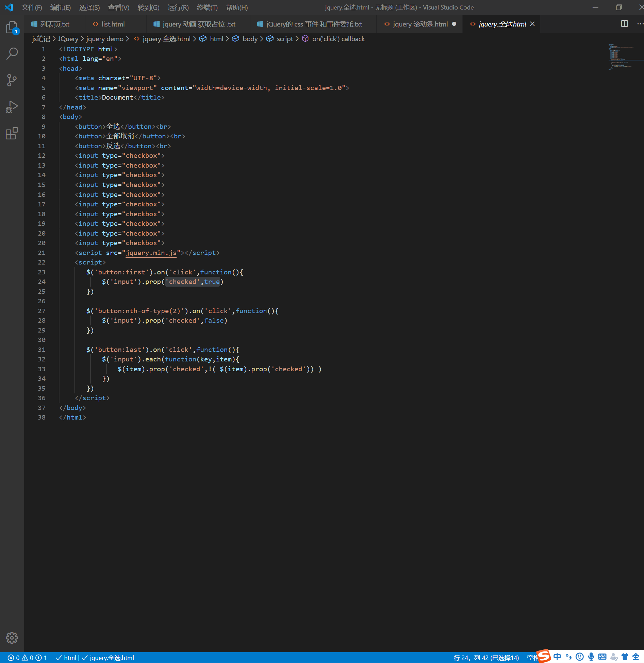Open the 编辑(E) menu

point(61,7)
